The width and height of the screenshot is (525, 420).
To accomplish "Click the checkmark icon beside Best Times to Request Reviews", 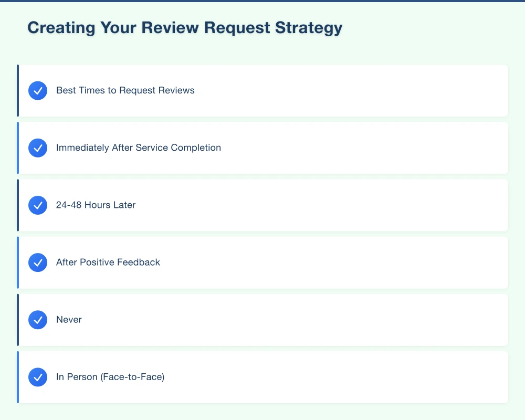I will [38, 90].
